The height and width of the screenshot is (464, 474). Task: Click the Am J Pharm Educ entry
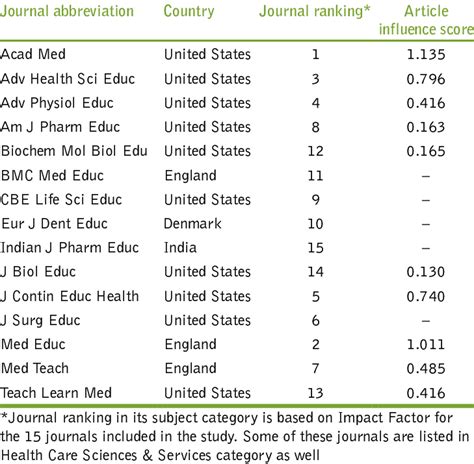[60, 127]
